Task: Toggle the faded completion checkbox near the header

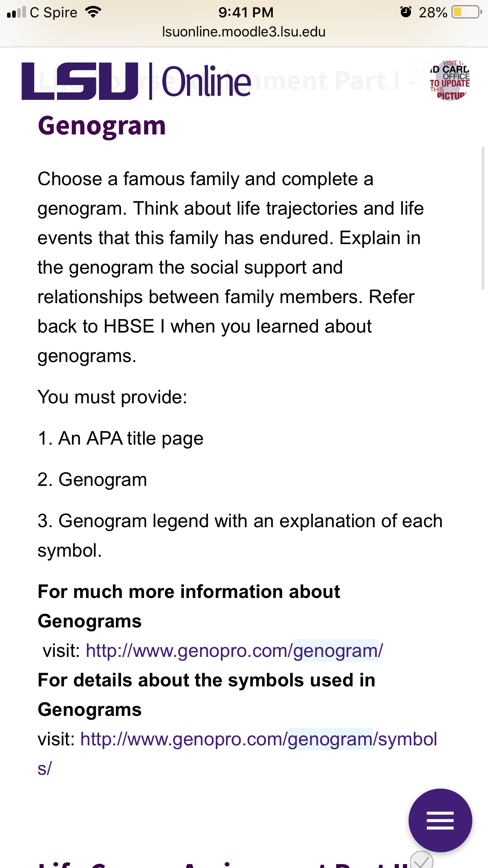Action: coord(421,69)
